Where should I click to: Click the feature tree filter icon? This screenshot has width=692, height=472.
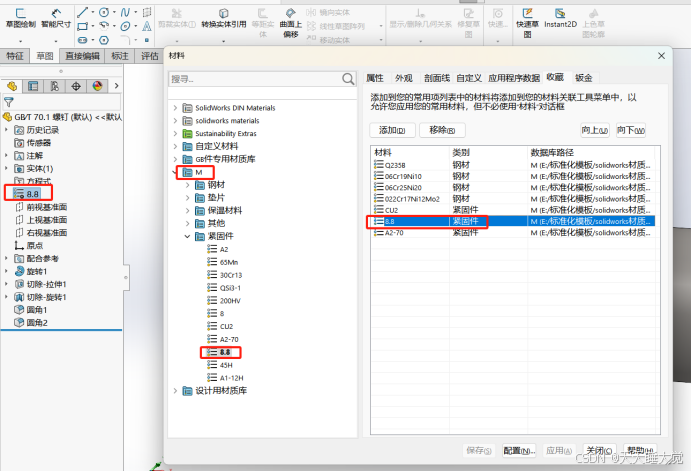click(8, 102)
